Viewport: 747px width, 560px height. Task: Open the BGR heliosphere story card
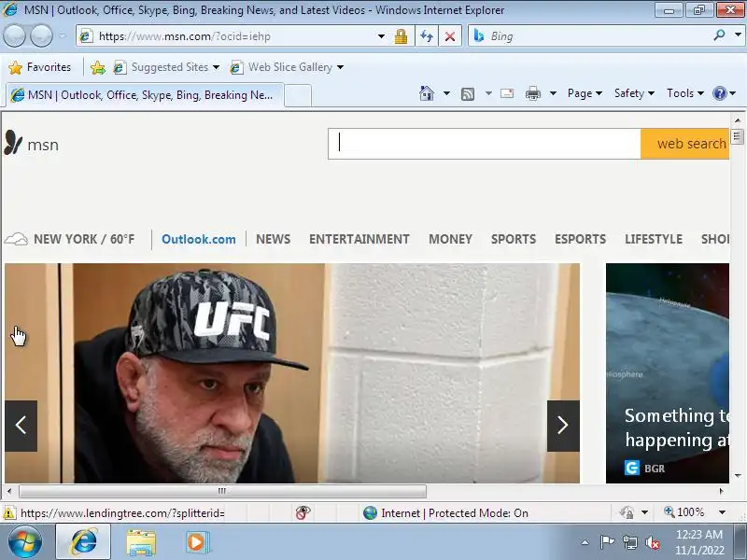coord(668,373)
